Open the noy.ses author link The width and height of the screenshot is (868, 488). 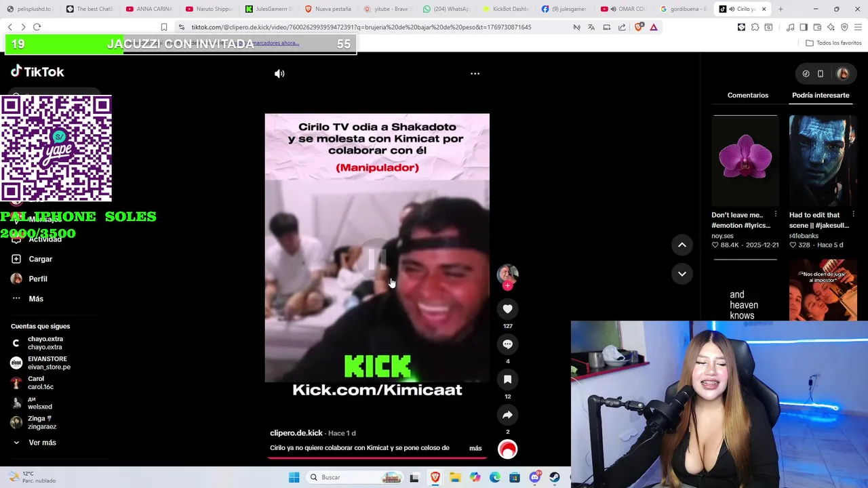(722, 236)
